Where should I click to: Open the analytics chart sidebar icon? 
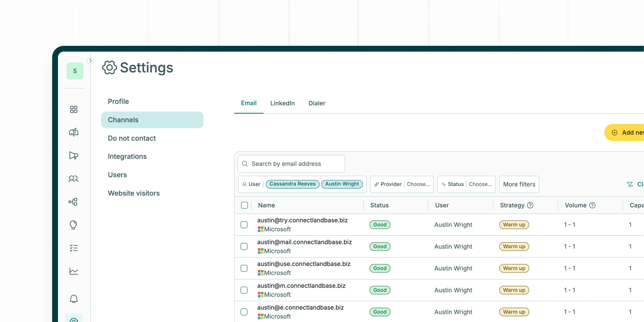point(74,271)
